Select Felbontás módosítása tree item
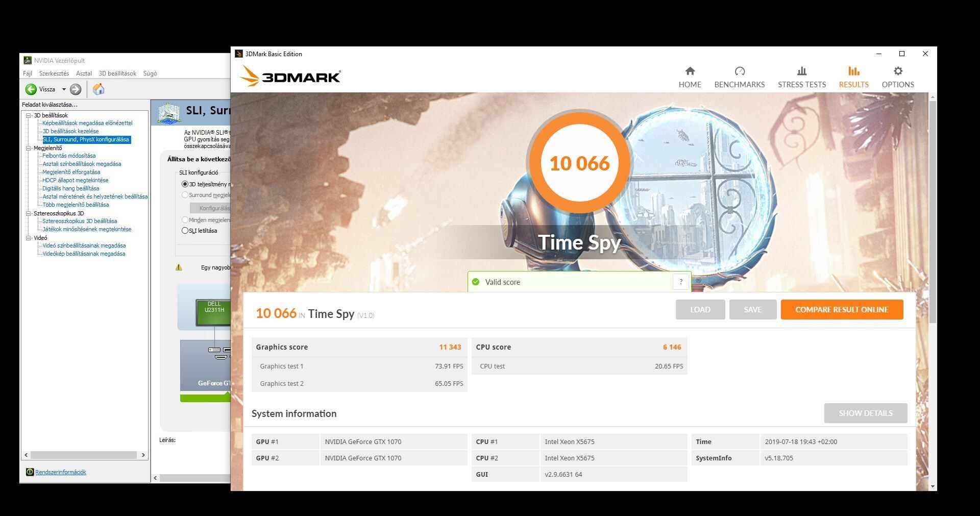 pyautogui.click(x=69, y=156)
